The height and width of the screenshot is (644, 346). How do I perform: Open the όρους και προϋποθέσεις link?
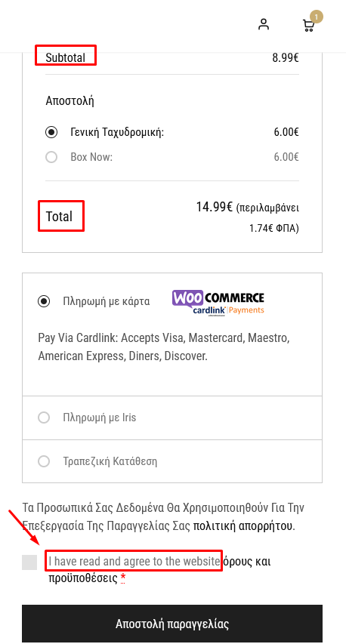159,570
